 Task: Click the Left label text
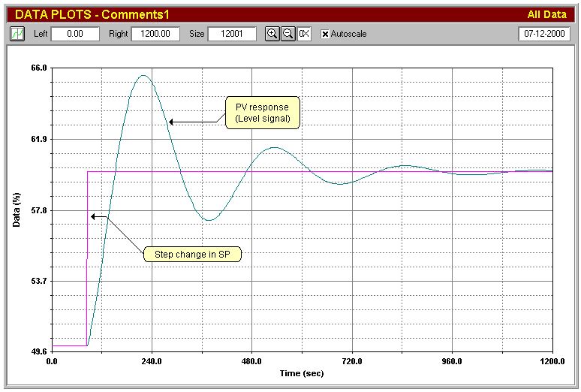click(41, 34)
